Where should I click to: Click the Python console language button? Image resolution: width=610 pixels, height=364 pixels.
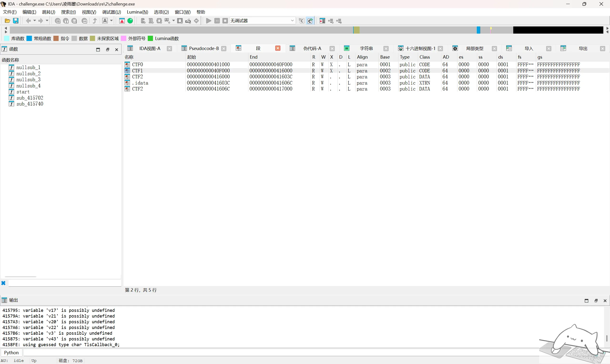tap(11, 353)
